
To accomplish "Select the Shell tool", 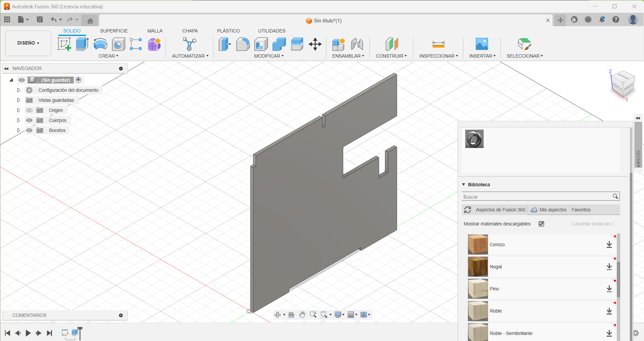I will [261, 44].
